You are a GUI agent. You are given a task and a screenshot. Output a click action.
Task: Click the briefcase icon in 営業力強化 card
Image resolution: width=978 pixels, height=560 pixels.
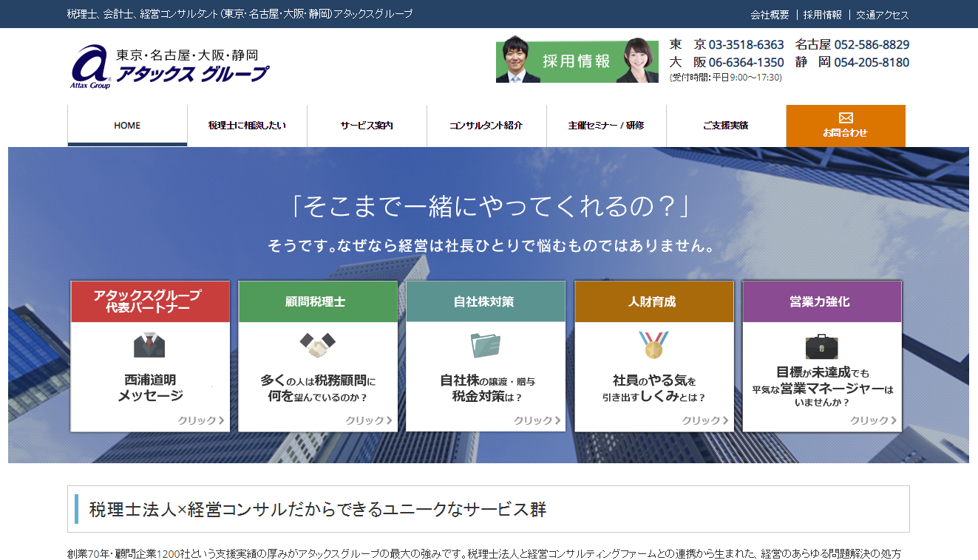coord(821,346)
